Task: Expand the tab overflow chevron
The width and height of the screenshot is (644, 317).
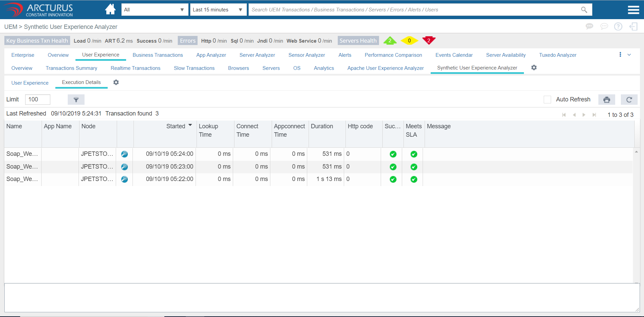Action: coord(629,55)
